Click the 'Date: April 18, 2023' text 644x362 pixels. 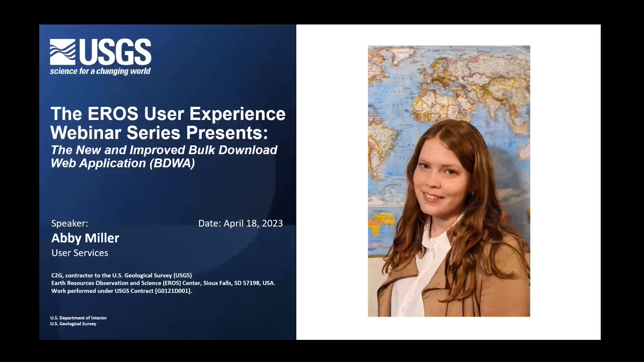click(x=240, y=223)
